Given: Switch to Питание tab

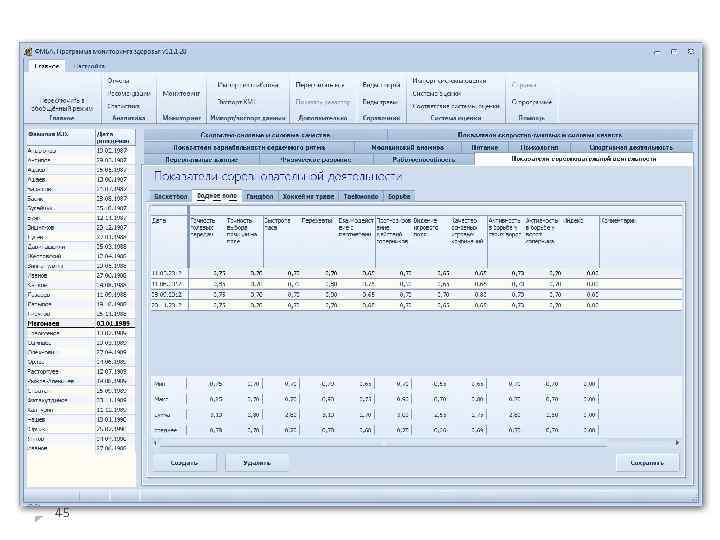Looking at the screenshot, I should [484, 147].
